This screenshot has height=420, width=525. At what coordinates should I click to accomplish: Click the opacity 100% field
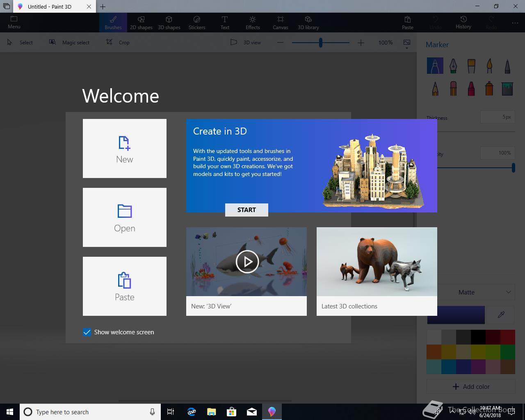(x=498, y=153)
